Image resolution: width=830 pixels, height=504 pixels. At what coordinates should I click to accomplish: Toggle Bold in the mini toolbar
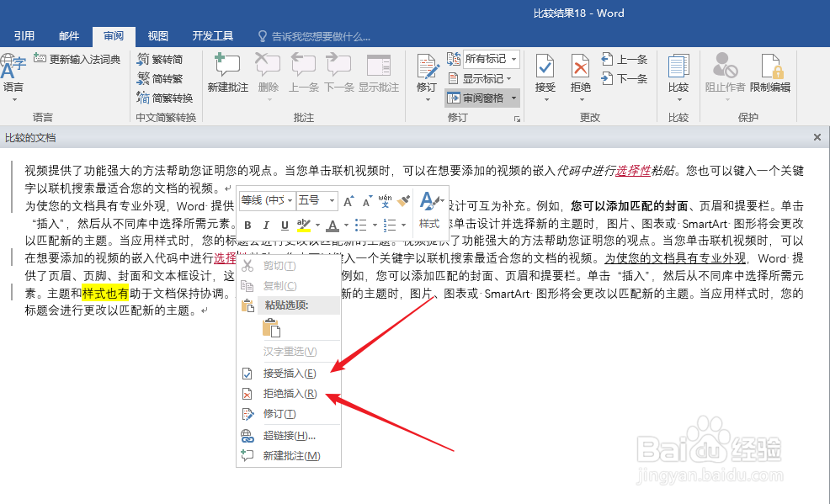[x=247, y=225]
